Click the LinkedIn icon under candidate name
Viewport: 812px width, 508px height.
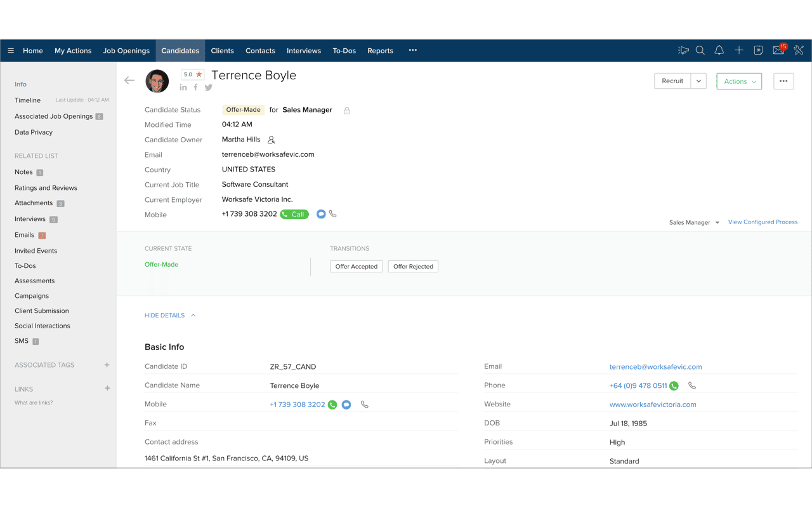183,88
